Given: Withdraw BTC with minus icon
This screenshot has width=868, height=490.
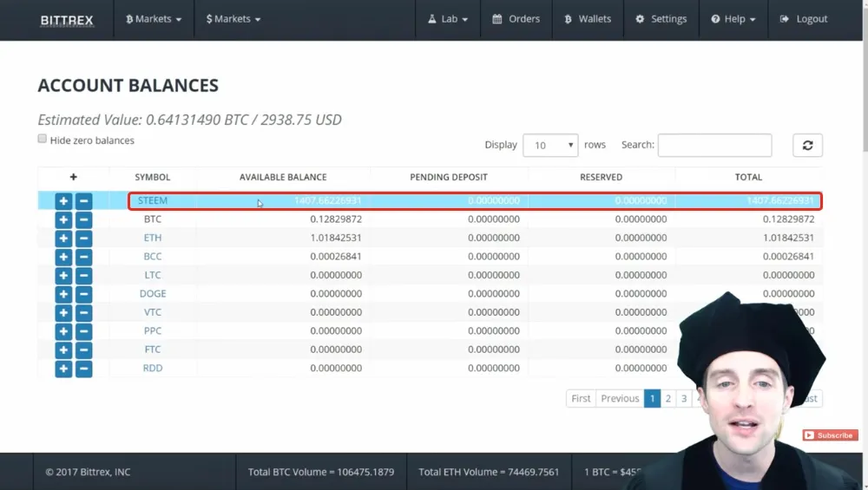Looking at the screenshot, I should 83,219.
